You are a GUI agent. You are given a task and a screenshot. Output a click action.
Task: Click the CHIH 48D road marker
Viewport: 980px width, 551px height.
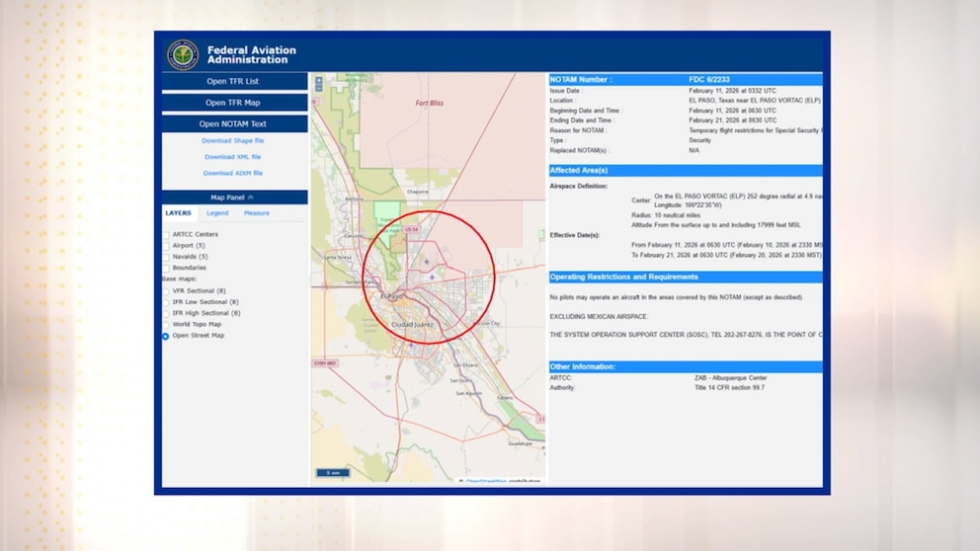[x=323, y=362]
